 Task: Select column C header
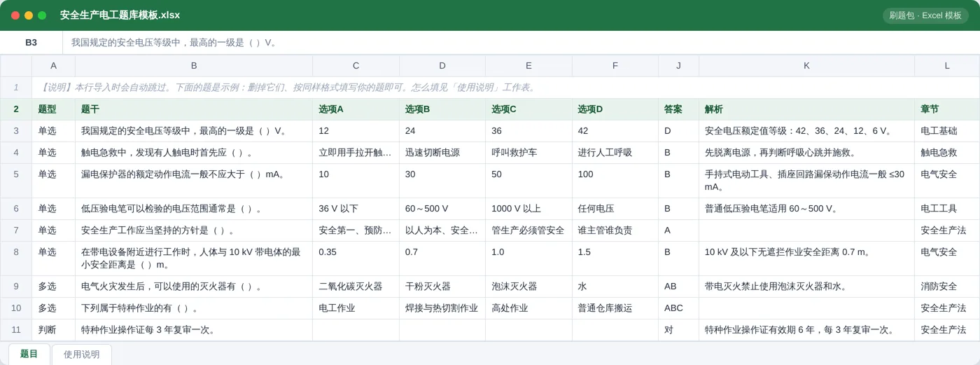(356, 66)
